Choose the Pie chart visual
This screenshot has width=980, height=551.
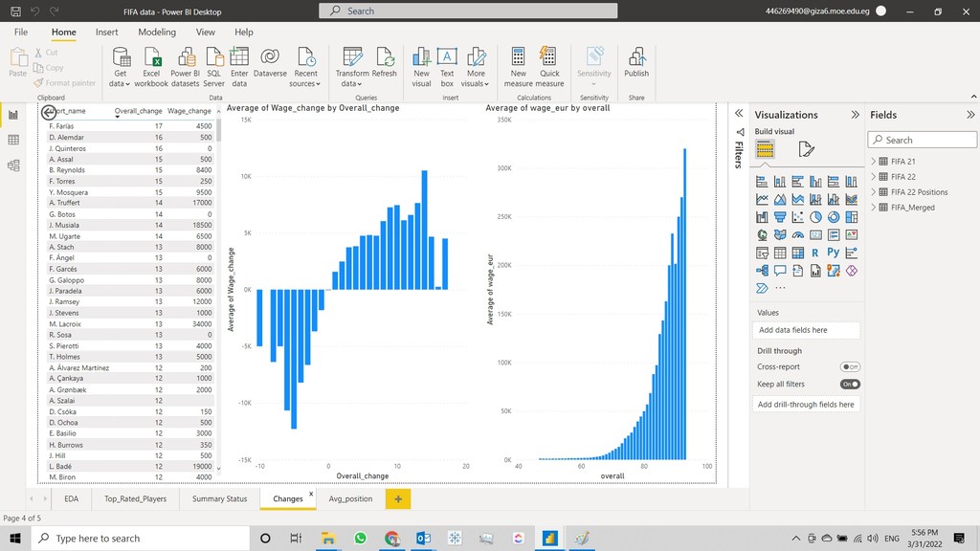tap(815, 217)
